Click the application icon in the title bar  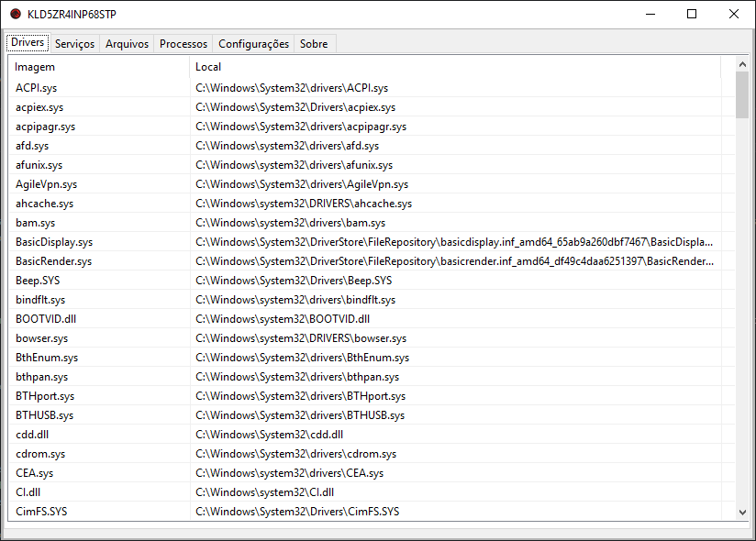pos(15,14)
